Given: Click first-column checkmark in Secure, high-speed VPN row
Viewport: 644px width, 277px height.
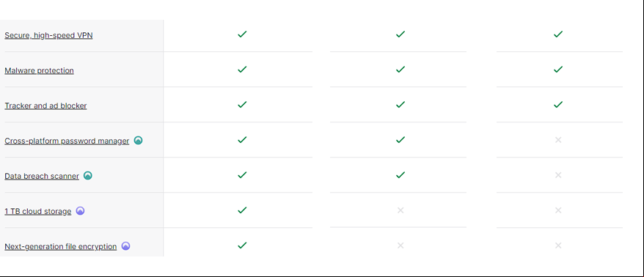Looking at the screenshot, I should pyautogui.click(x=242, y=34).
